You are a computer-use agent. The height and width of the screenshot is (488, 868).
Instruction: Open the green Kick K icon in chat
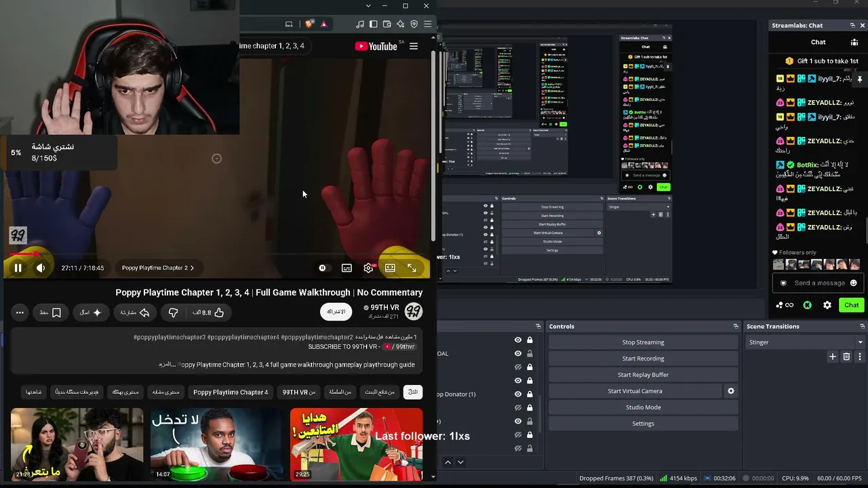point(807,306)
